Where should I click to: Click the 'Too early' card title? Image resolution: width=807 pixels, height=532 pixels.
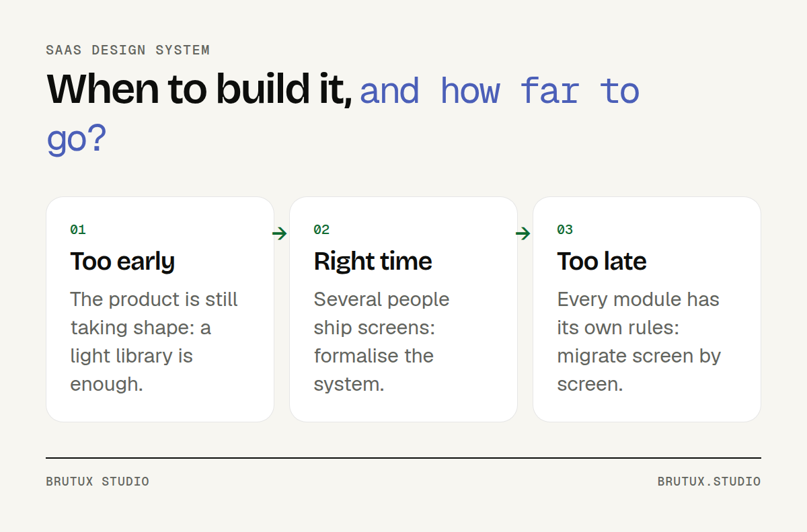coord(122,261)
